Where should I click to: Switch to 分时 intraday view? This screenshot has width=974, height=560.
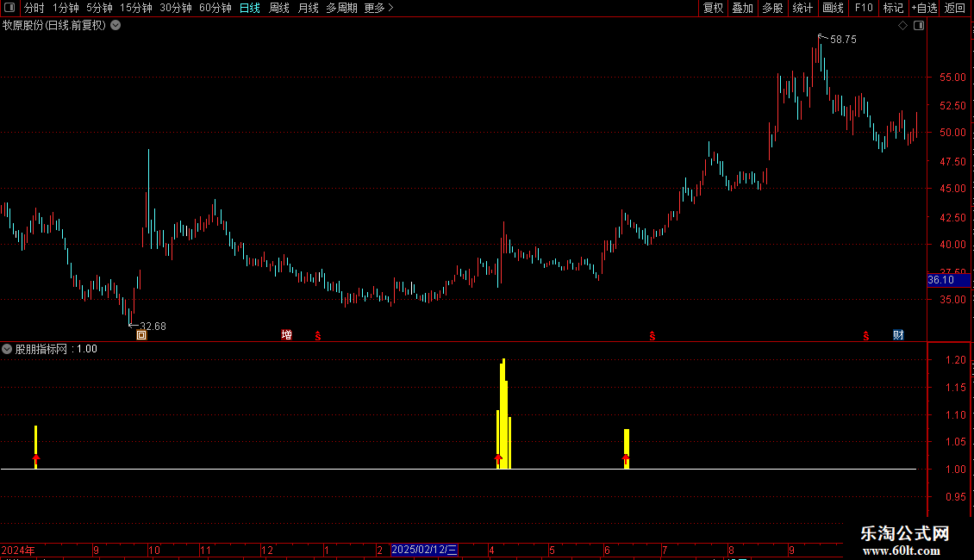coord(34,8)
